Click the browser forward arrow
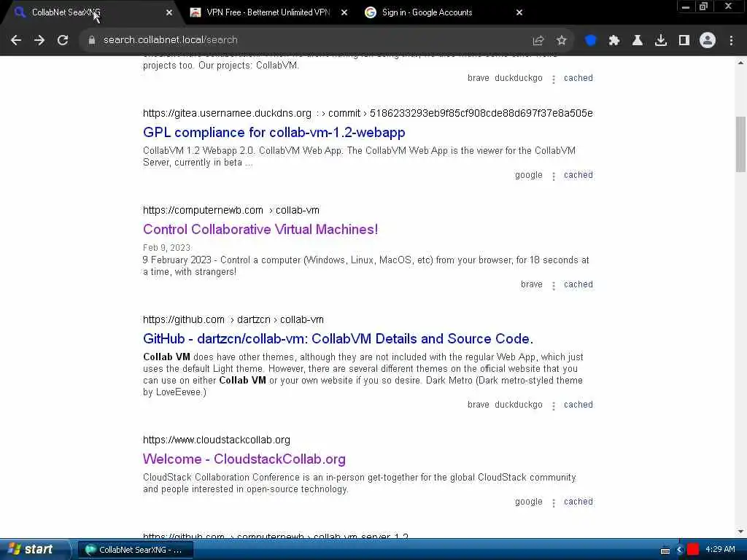 (x=39, y=40)
